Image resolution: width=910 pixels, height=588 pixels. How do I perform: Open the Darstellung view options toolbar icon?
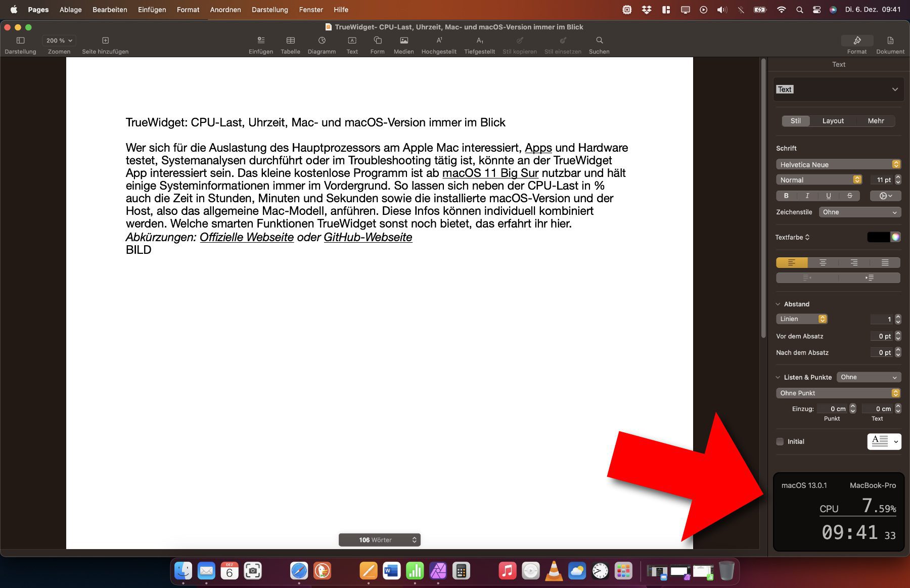(x=20, y=40)
